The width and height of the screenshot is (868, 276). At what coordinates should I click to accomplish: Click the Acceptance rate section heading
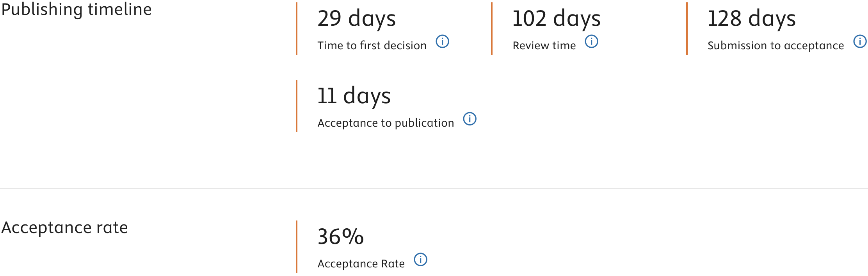pos(65,228)
